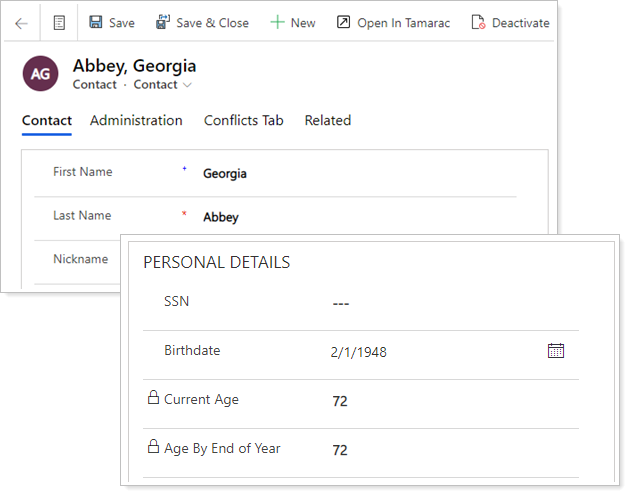
Task: Click the First Name field value Georgia
Action: point(225,173)
